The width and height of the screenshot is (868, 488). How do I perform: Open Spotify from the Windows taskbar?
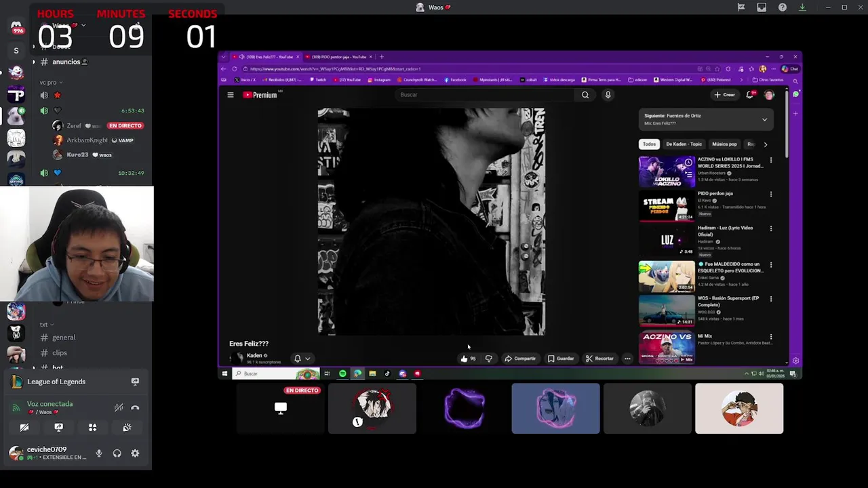click(342, 373)
